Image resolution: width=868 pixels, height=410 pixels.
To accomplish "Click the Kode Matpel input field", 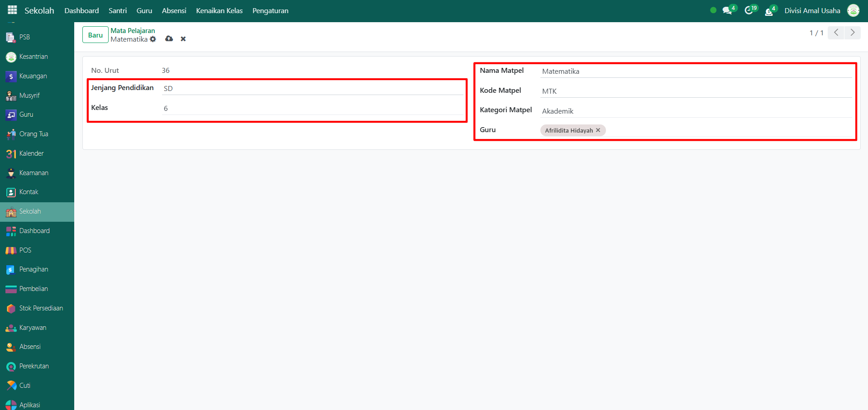I will click(x=696, y=91).
